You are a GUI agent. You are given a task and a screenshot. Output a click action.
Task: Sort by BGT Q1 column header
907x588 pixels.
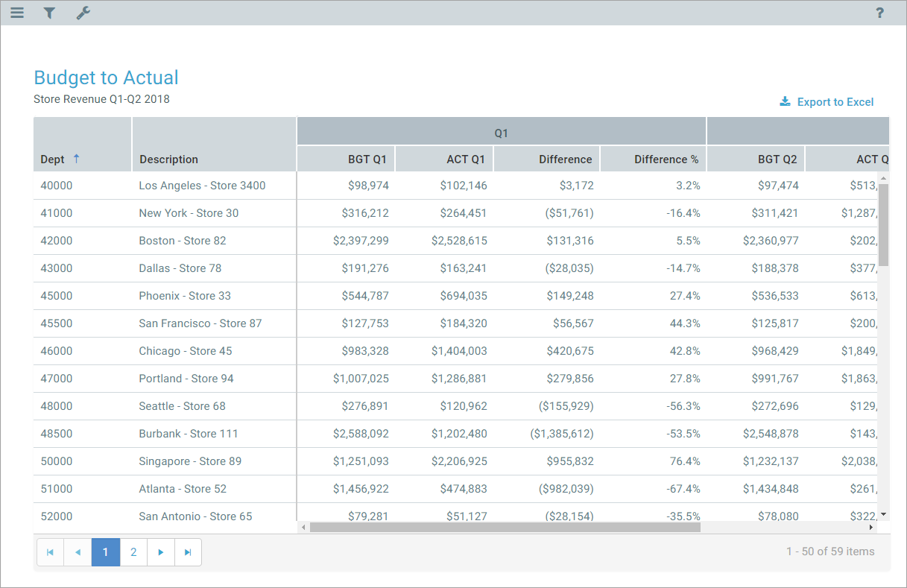pyautogui.click(x=367, y=159)
